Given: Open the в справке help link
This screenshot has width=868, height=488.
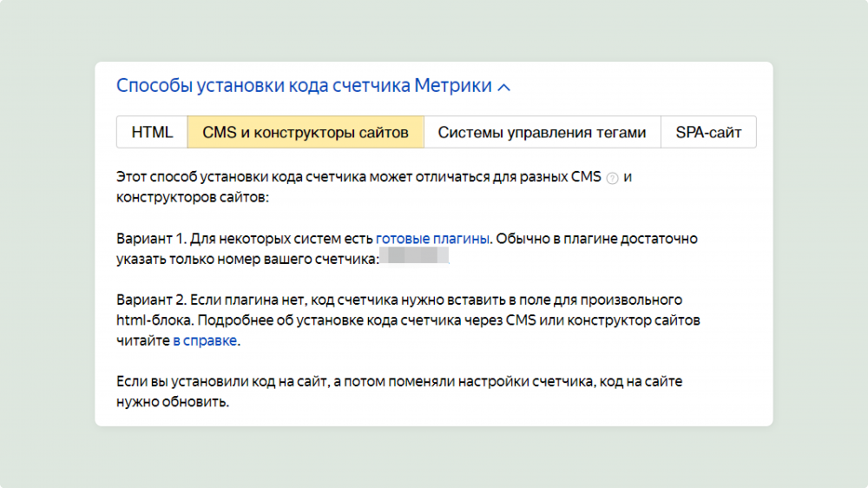Looking at the screenshot, I should (205, 340).
